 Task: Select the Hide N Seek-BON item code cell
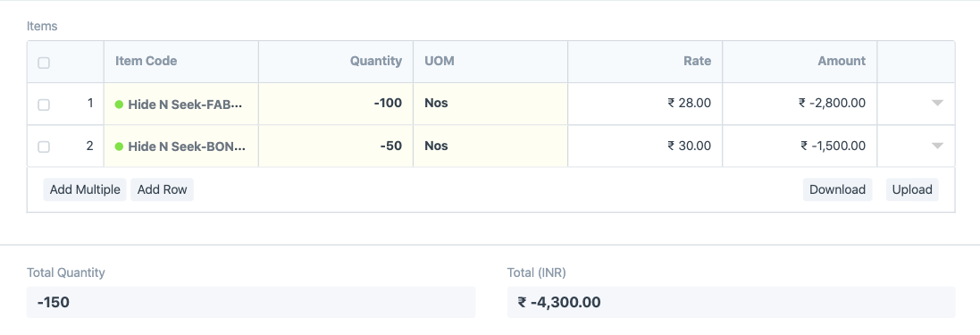(181, 147)
